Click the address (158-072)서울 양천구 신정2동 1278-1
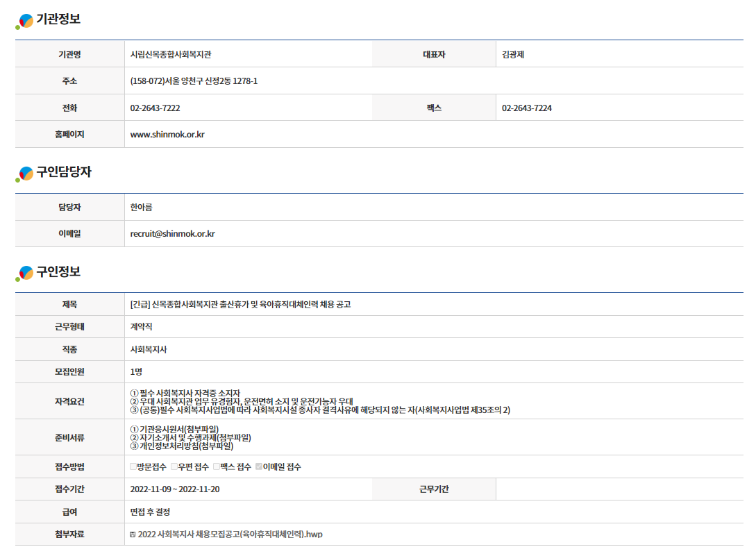 click(x=194, y=81)
